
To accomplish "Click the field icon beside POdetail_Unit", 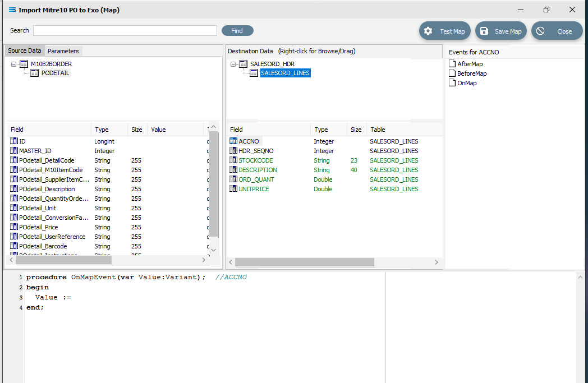I will coord(14,208).
